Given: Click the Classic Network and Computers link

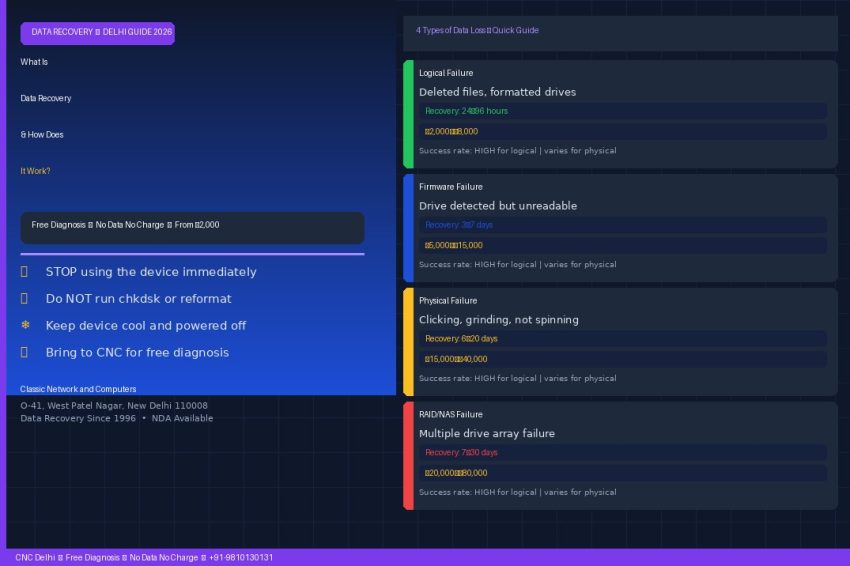Looking at the screenshot, I should tap(78, 389).
